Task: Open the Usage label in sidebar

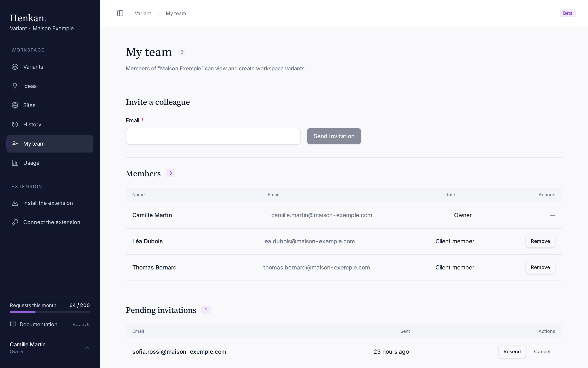Action: (31, 163)
